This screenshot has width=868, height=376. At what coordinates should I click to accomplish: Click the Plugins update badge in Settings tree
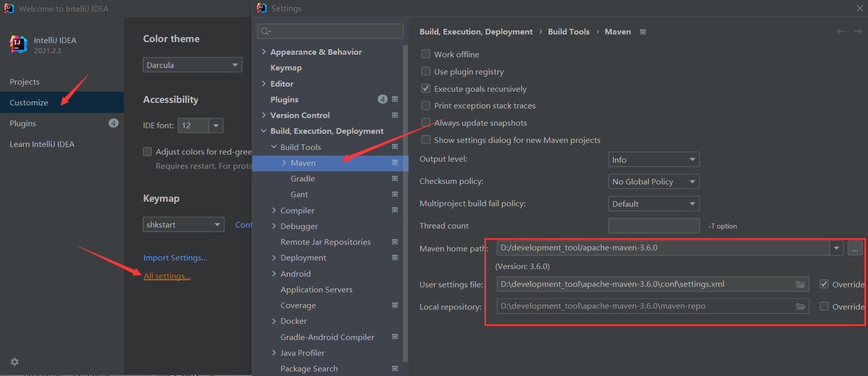[383, 99]
